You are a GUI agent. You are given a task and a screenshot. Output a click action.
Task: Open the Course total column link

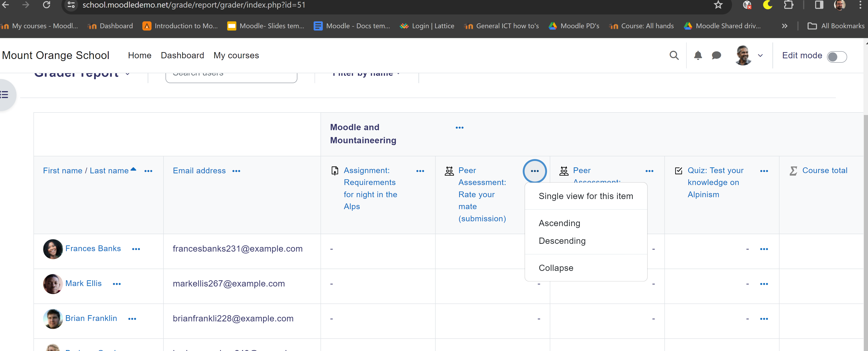[824, 170]
